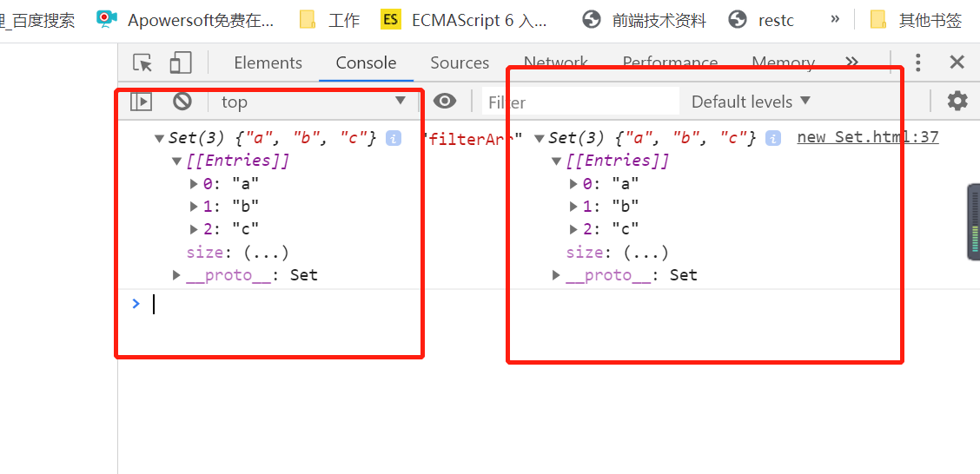Viewport: 980px width, 474px height.
Task: Evaluate size (...) getter in second Set
Action: [646, 253]
